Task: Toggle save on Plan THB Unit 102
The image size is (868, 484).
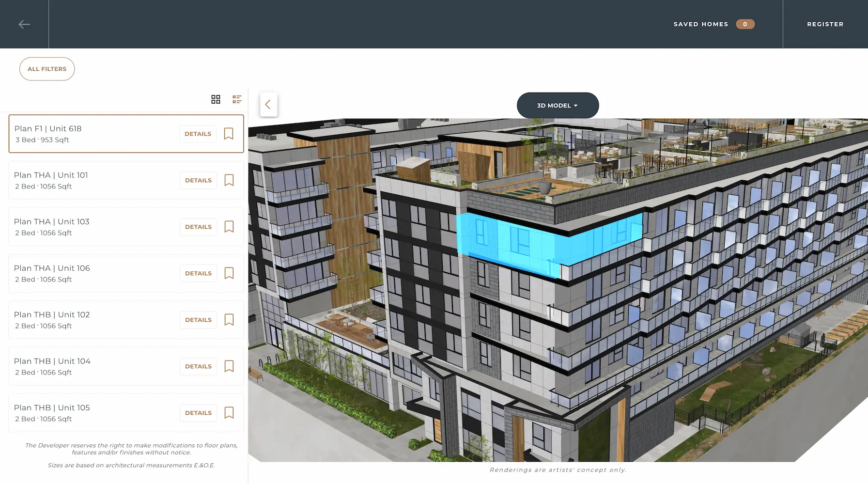Action: [x=229, y=319]
